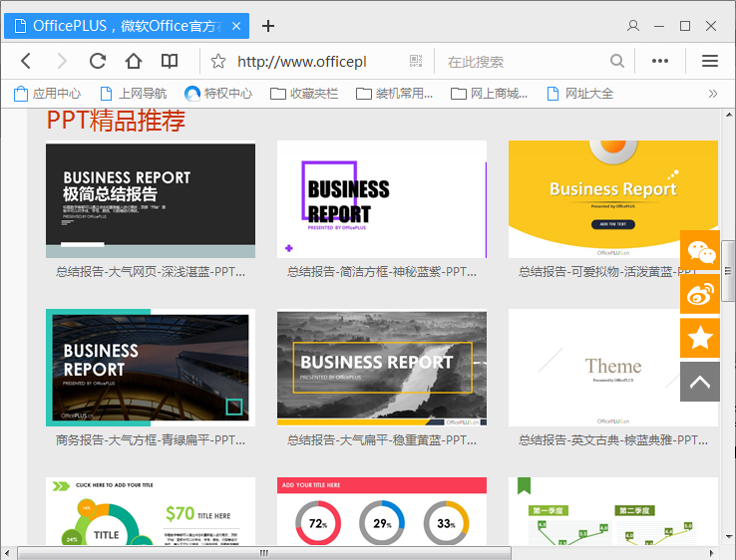Click the PPT精品推荐 section heading
736x560 pixels.
[x=116, y=121]
